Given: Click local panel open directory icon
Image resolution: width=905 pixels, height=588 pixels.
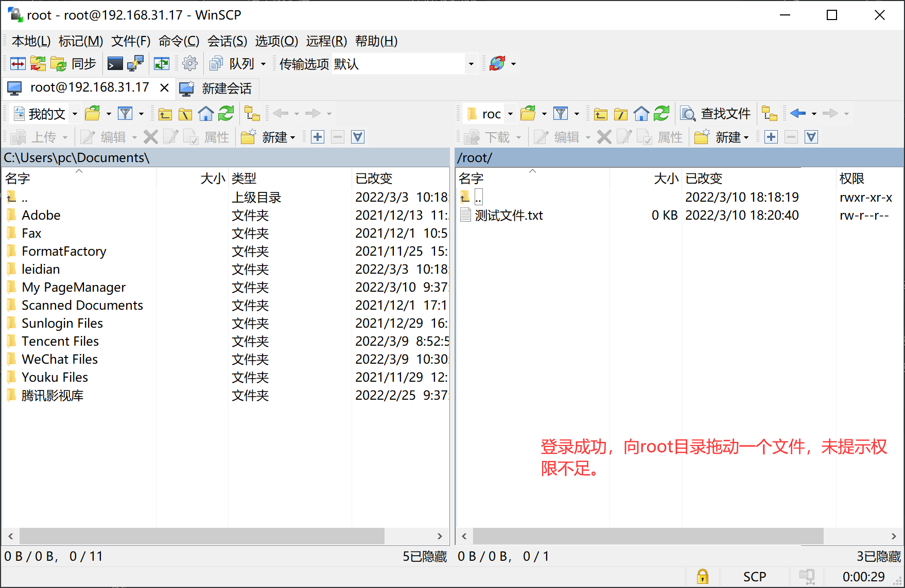Looking at the screenshot, I should point(93,113).
